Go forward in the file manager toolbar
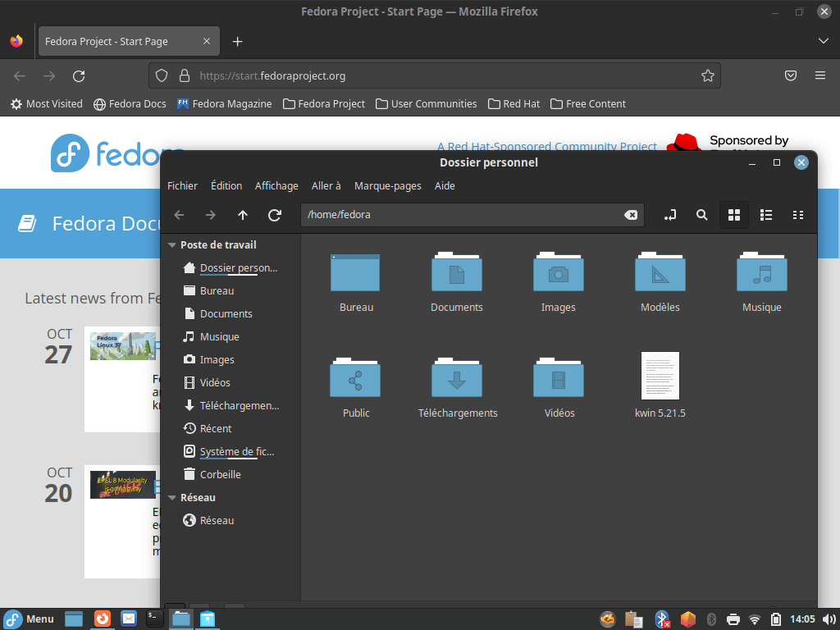The width and height of the screenshot is (840, 630). coord(211,215)
